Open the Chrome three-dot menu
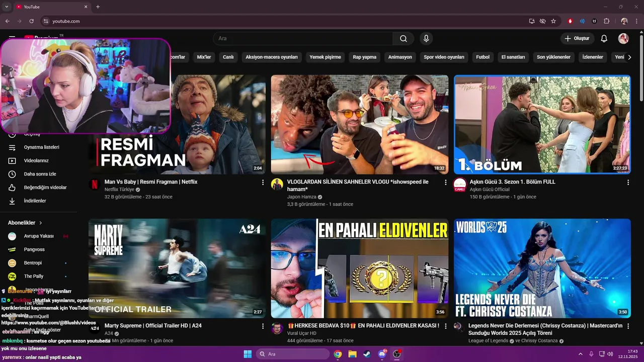The height and width of the screenshot is (362, 644). [x=636, y=21]
